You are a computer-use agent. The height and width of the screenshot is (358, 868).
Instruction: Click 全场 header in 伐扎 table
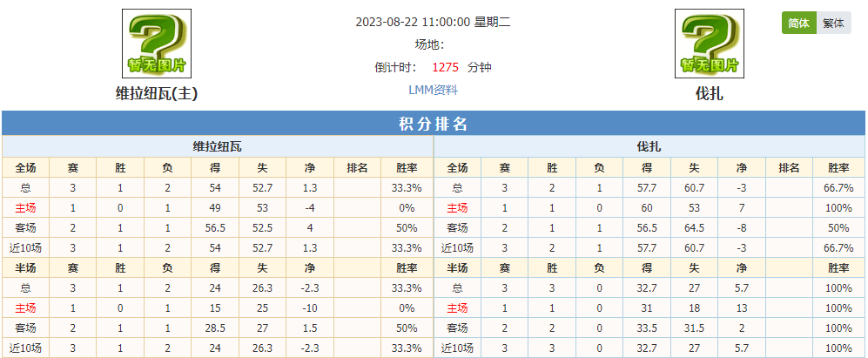pos(457,168)
